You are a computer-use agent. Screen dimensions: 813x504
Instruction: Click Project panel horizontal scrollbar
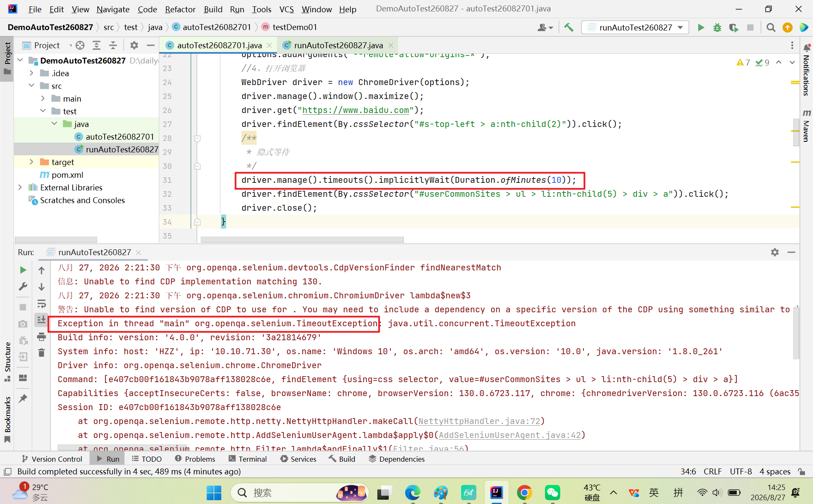click(56, 240)
